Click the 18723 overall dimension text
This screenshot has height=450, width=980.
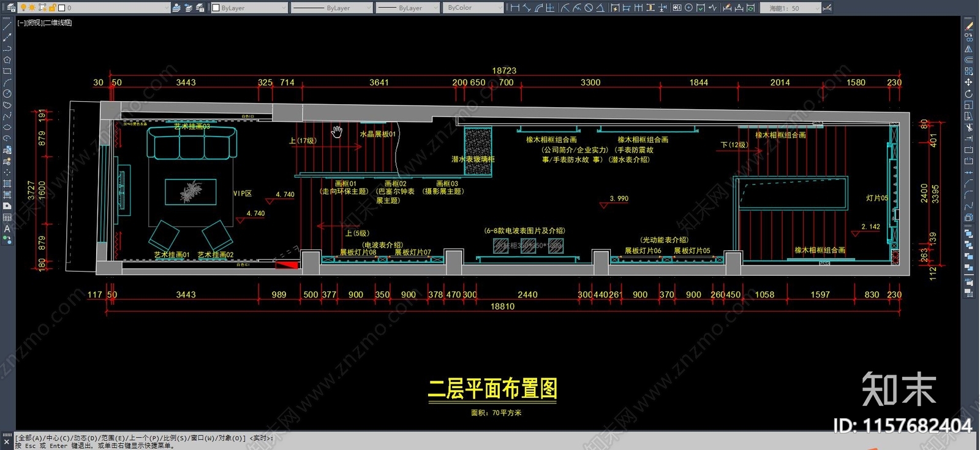[x=504, y=71]
